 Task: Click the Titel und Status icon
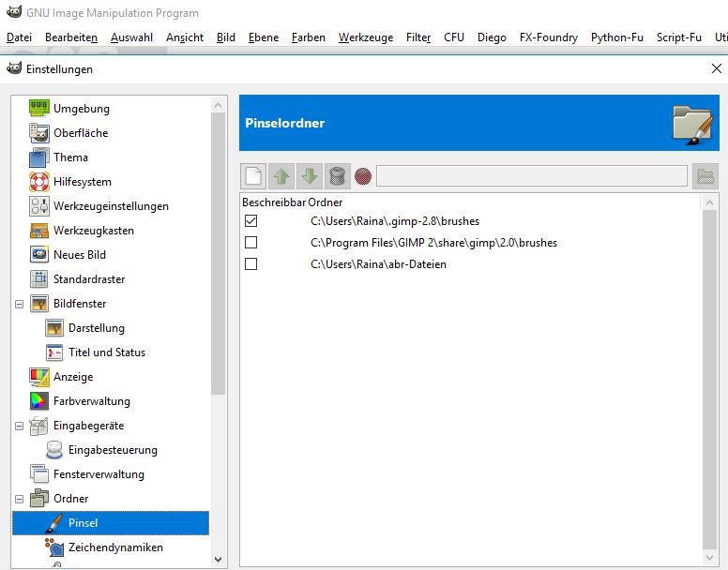tap(54, 352)
